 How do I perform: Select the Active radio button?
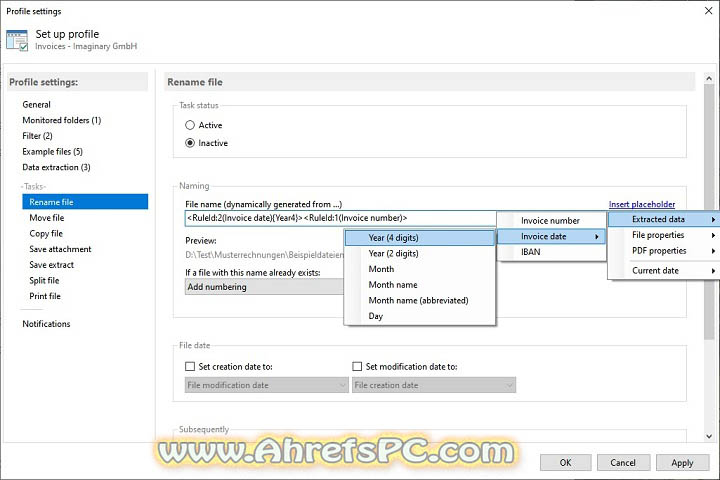pos(190,125)
